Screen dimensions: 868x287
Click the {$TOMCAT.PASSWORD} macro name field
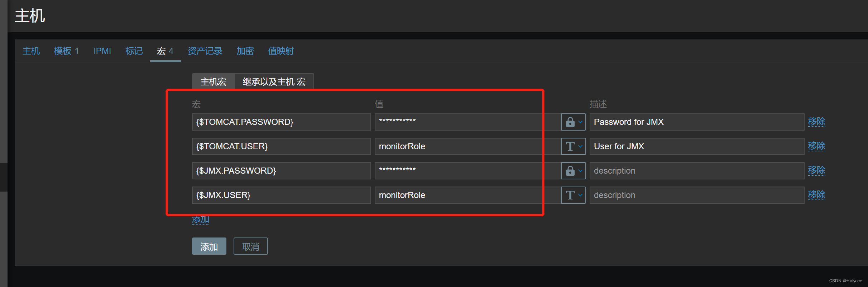(281, 122)
